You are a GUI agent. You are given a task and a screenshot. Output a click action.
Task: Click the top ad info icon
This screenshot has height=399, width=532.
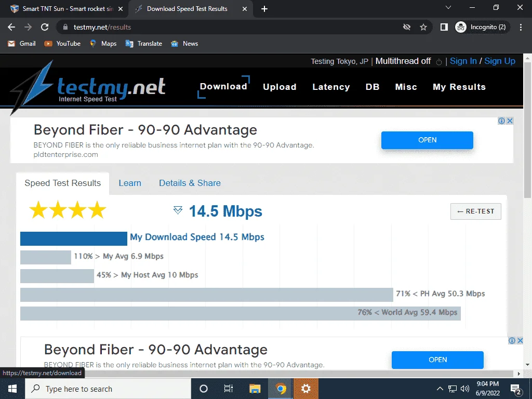tap(501, 121)
